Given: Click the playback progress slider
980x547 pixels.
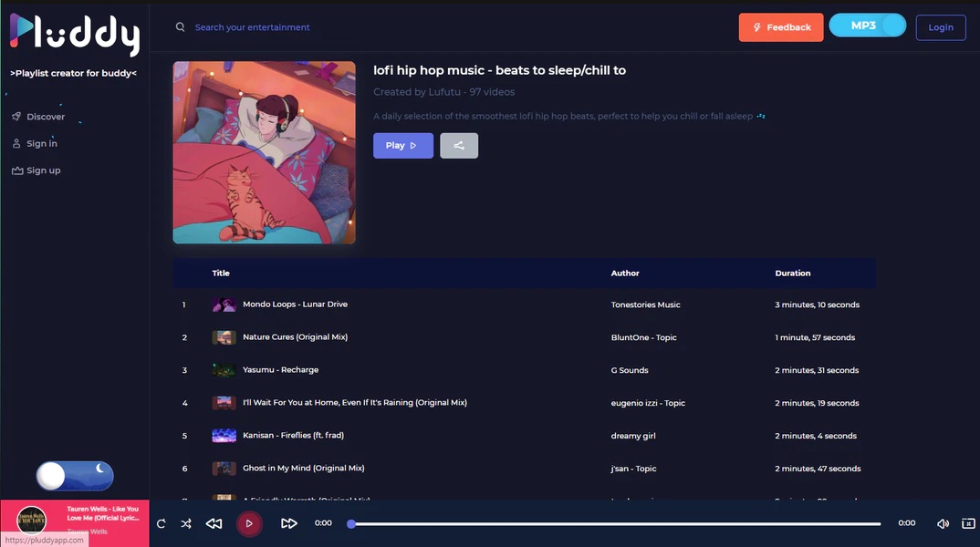Looking at the screenshot, I should point(616,524).
